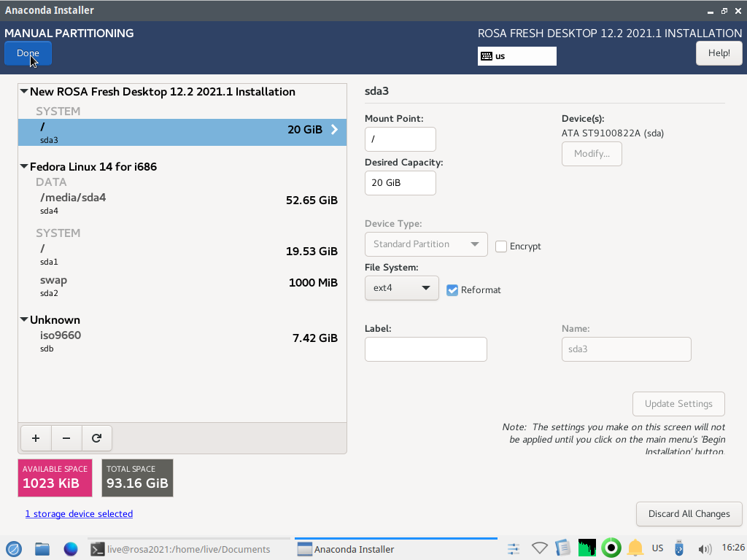
Task: Open the file manager from the taskbar
Action: (42, 549)
